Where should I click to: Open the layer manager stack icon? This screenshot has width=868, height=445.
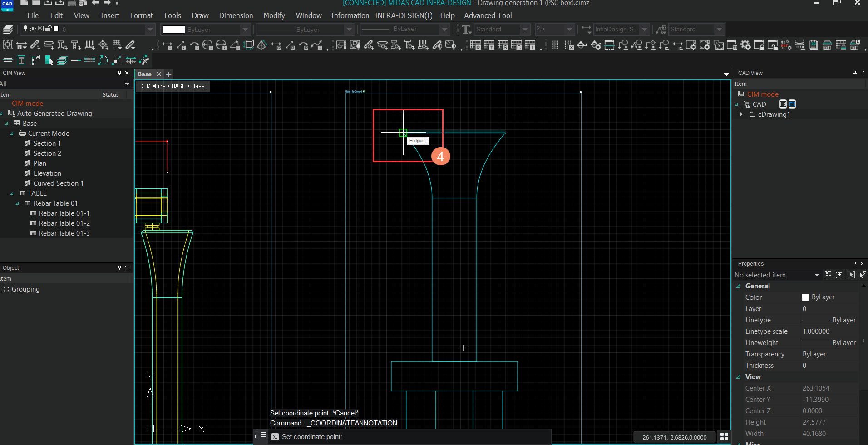point(8,30)
